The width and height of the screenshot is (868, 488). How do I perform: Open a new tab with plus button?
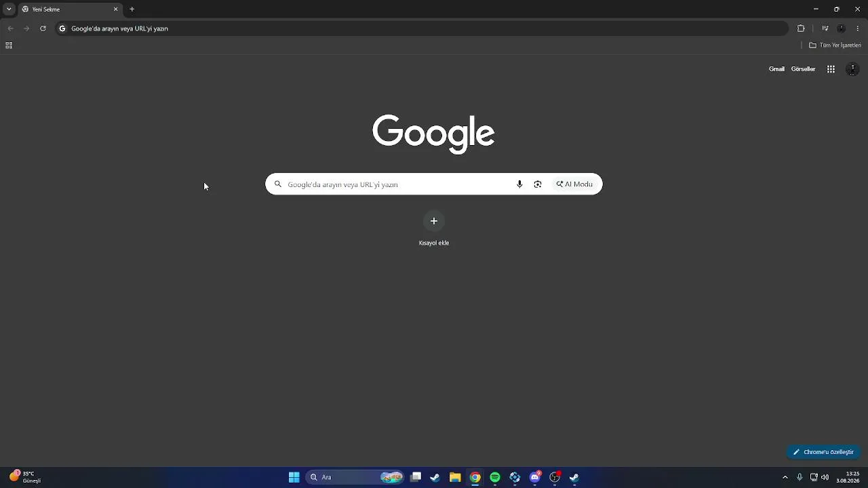132,9
